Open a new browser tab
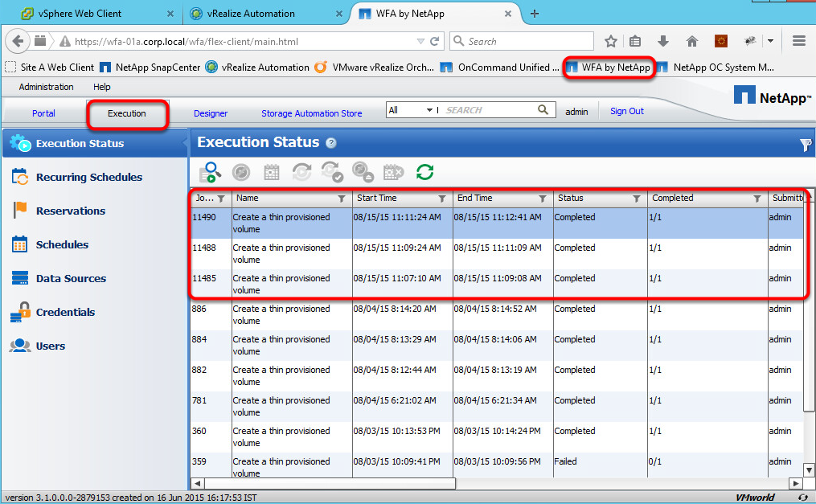The width and height of the screenshot is (816, 504). click(535, 14)
